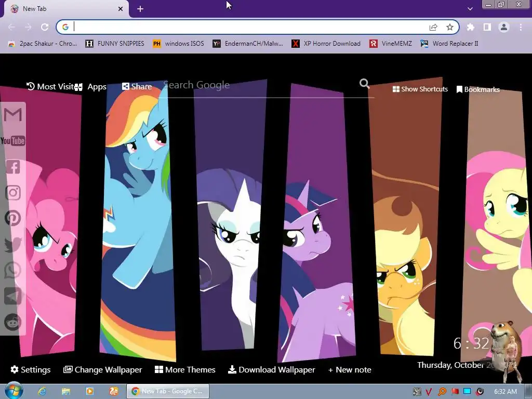The height and width of the screenshot is (399, 532).
Task: Open the Windows Start menu
Action: click(x=13, y=391)
